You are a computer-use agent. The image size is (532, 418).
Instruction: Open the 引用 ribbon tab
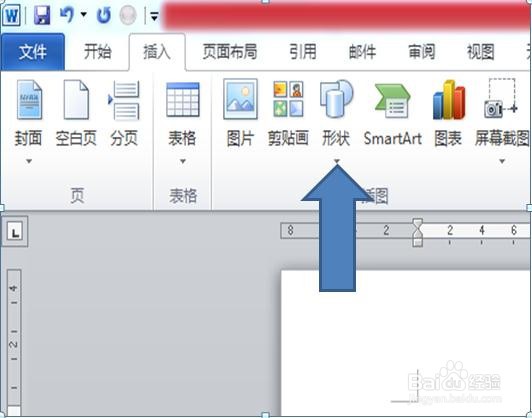[x=303, y=52]
